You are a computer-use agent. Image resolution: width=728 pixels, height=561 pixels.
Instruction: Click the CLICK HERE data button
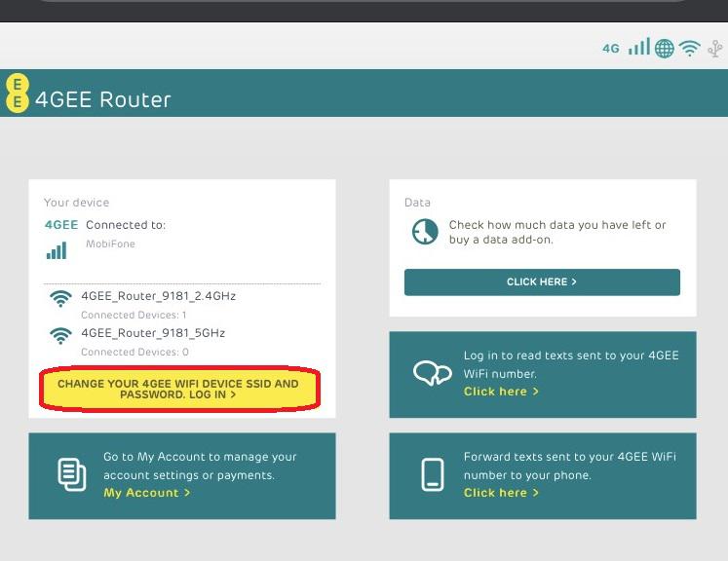point(542,282)
